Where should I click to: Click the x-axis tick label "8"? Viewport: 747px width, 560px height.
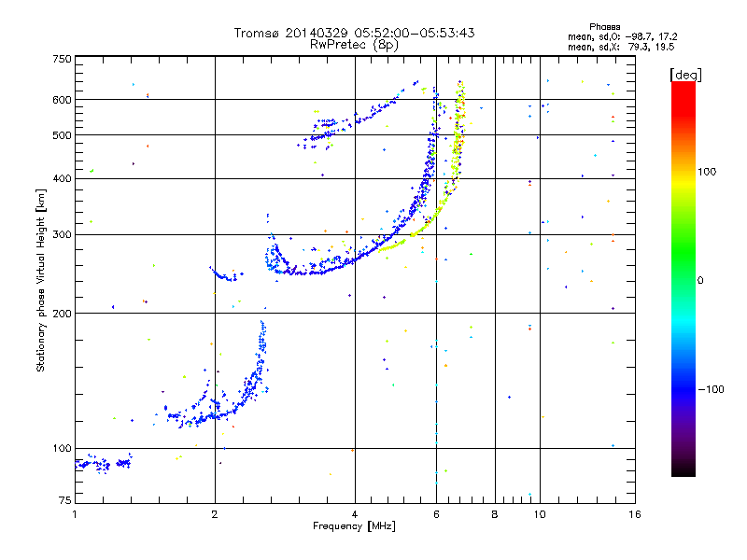pyautogui.click(x=495, y=514)
